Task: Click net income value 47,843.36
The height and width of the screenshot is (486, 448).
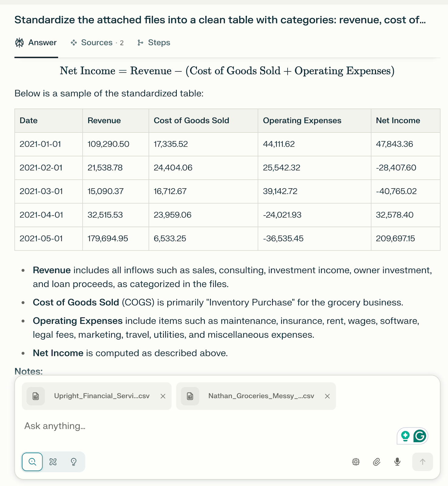Action: click(x=395, y=144)
